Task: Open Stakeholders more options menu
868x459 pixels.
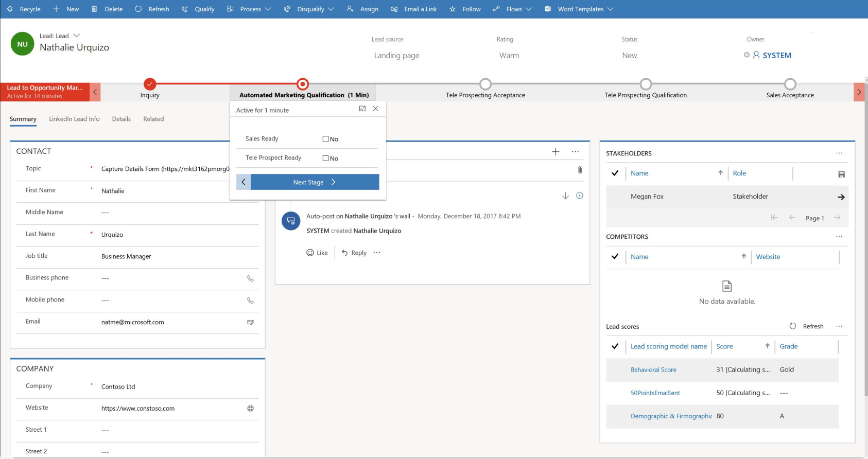Action: [839, 153]
